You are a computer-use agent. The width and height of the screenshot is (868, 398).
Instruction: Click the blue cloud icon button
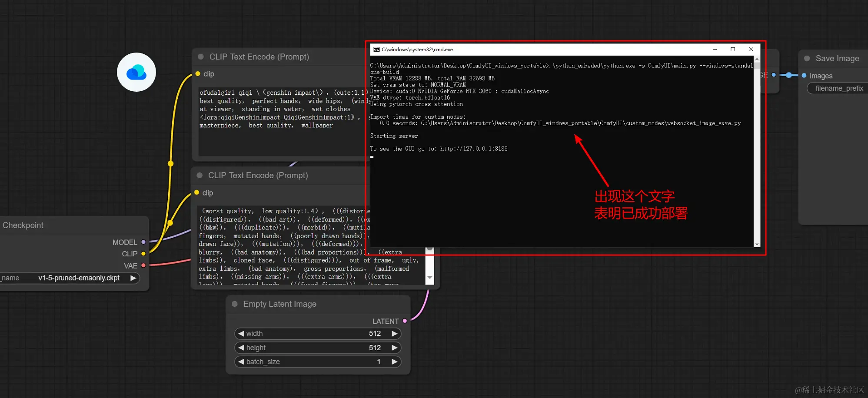click(136, 72)
